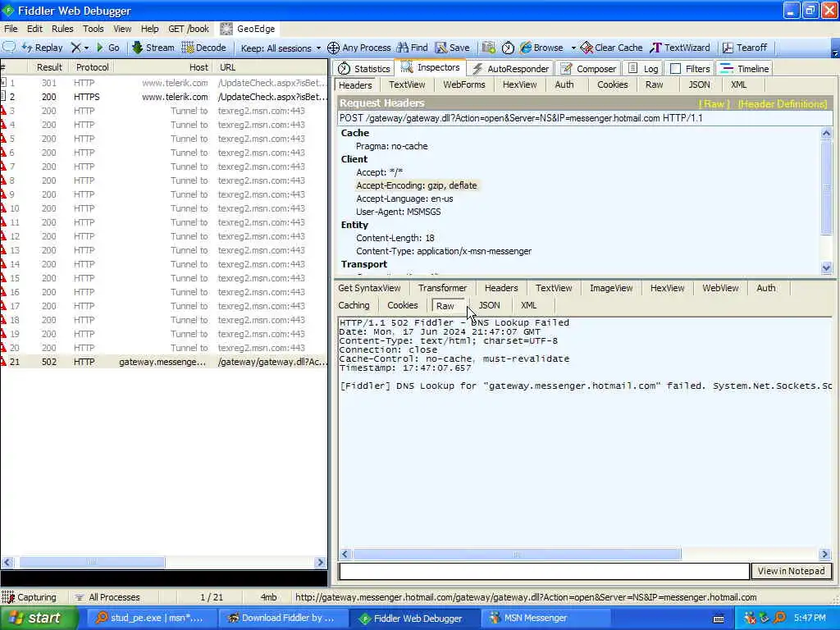Click request headers scroll down arrow

pos(826,267)
